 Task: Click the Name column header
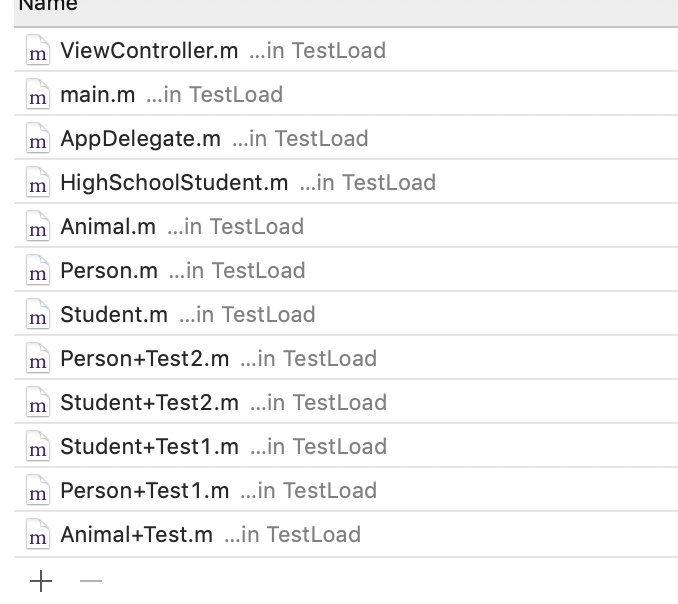(50, 6)
